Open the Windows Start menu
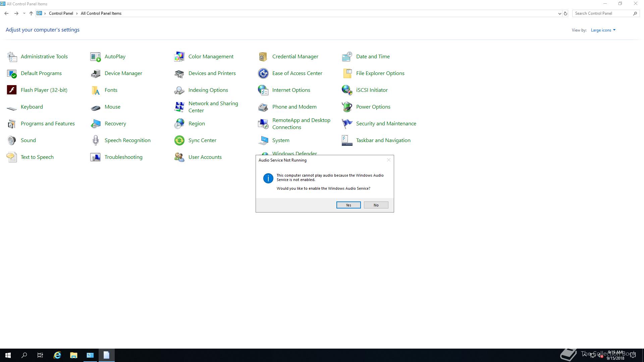This screenshot has width=644, height=362. click(8, 355)
